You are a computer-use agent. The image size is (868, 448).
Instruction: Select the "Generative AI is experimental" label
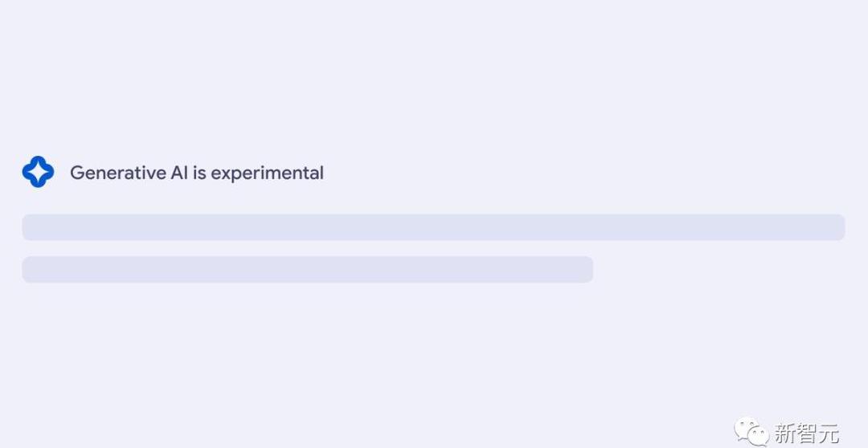coord(197,173)
